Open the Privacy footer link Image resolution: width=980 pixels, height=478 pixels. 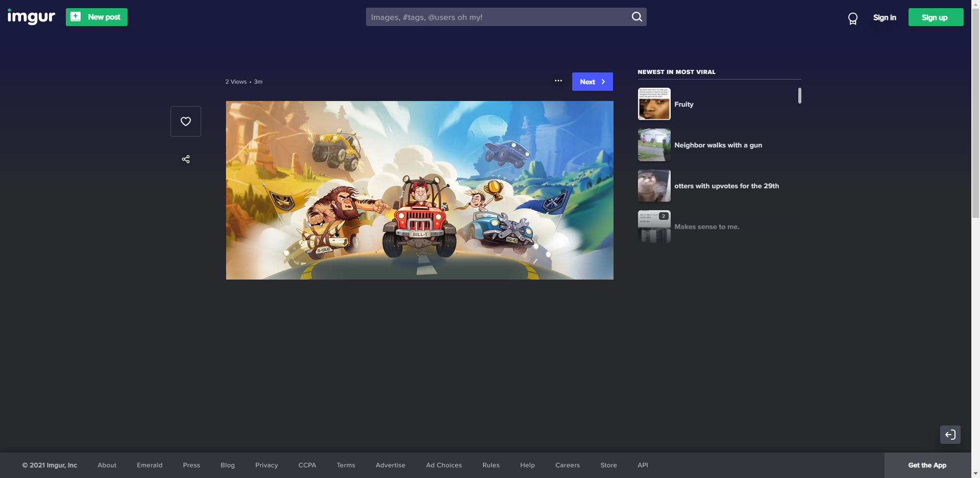click(x=266, y=465)
